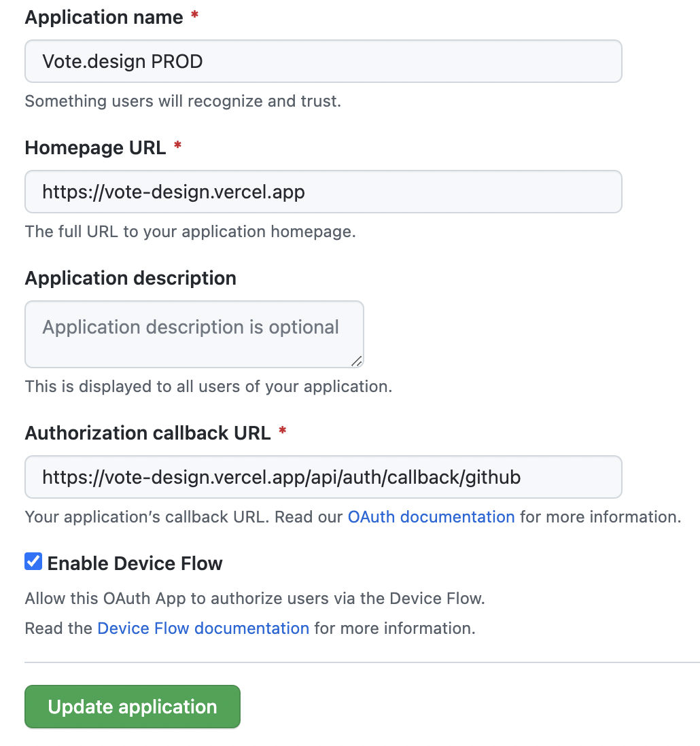Click the red asterisk beside Homepage URL
Image resolution: width=700 pixels, height=746 pixels.
coord(177,146)
